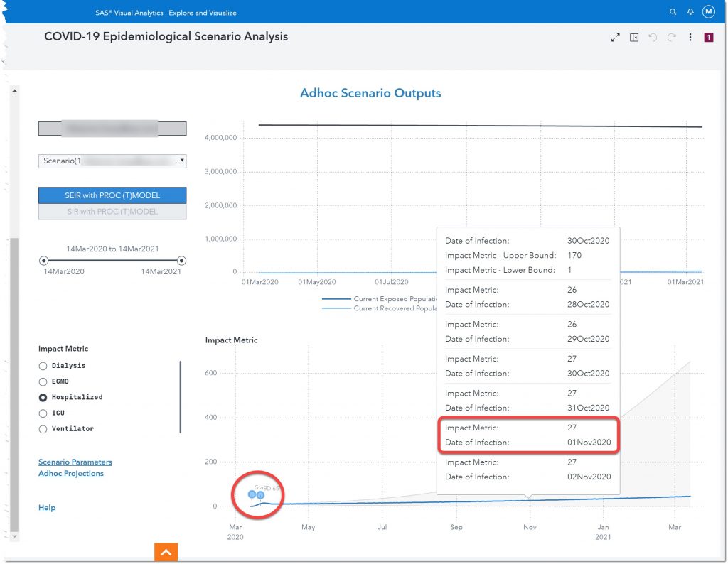
Task: Click the undo arrow icon
Action: [653, 38]
